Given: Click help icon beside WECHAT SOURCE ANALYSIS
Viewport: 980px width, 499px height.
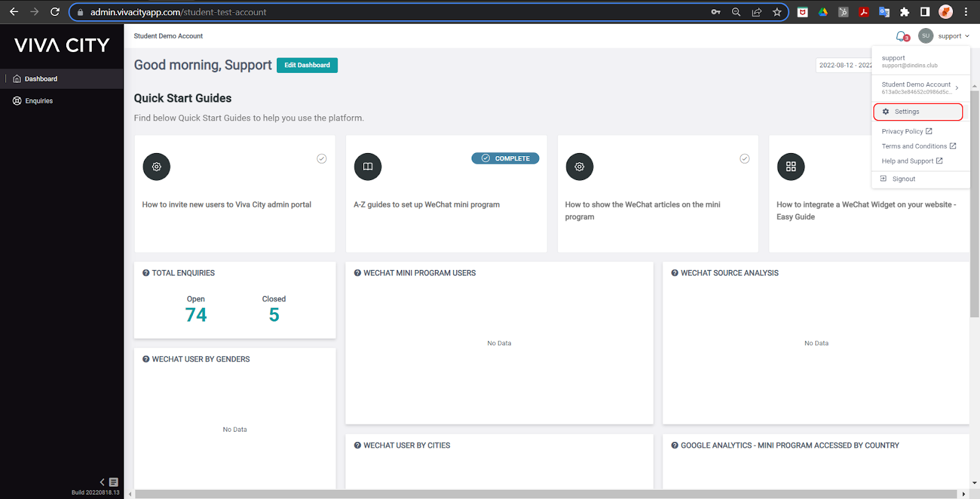Looking at the screenshot, I should pos(675,273).
